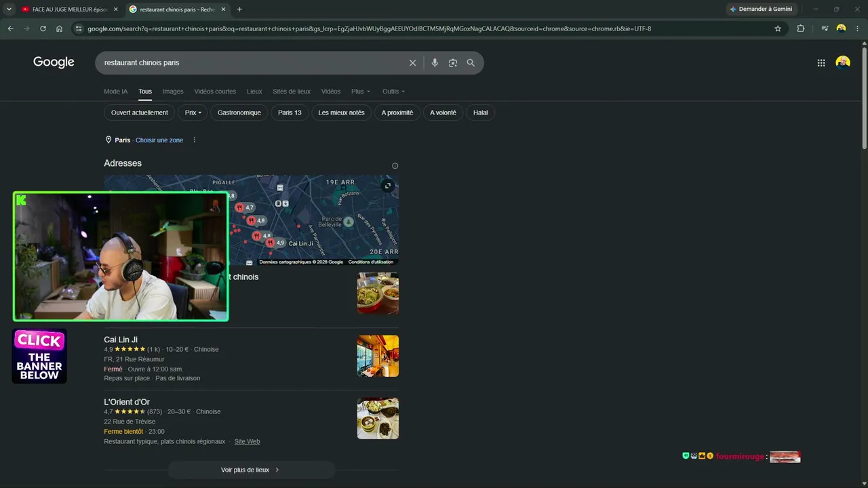This screenshot has width=868, height=488.
Task: Open the Sites de lieux tab
Action: click(x=292, y=91)
